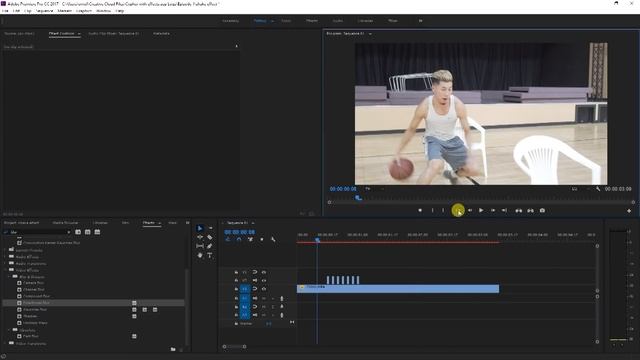This screenshot has height=360, width=640.
Task: Collapse the Video Effects folder
Action: coord(6,270)
